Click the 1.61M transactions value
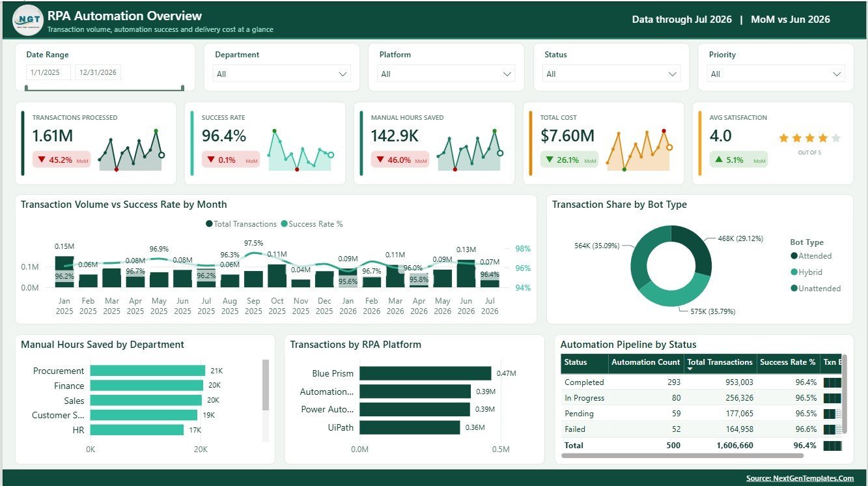The height and width of the screenshot is (486, 868). click(53, 136)
